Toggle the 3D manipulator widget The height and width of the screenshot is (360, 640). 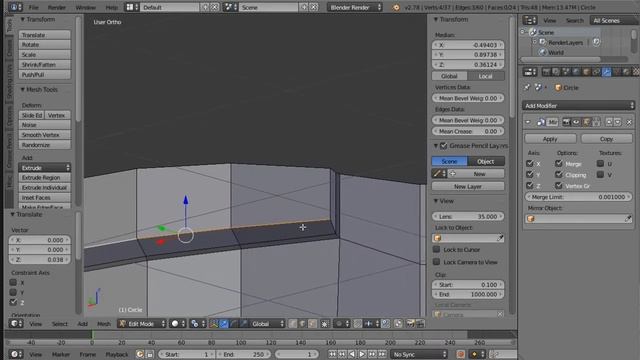pyautogui.click(x=213, y=324)
